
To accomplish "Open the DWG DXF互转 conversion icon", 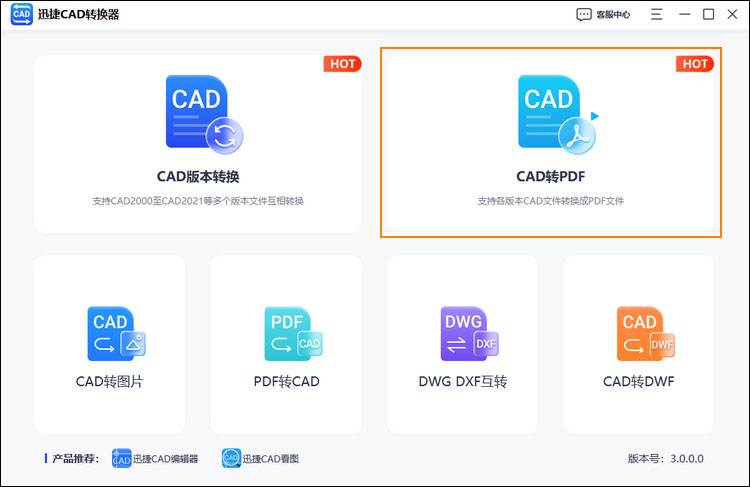I will pos(469,333).
